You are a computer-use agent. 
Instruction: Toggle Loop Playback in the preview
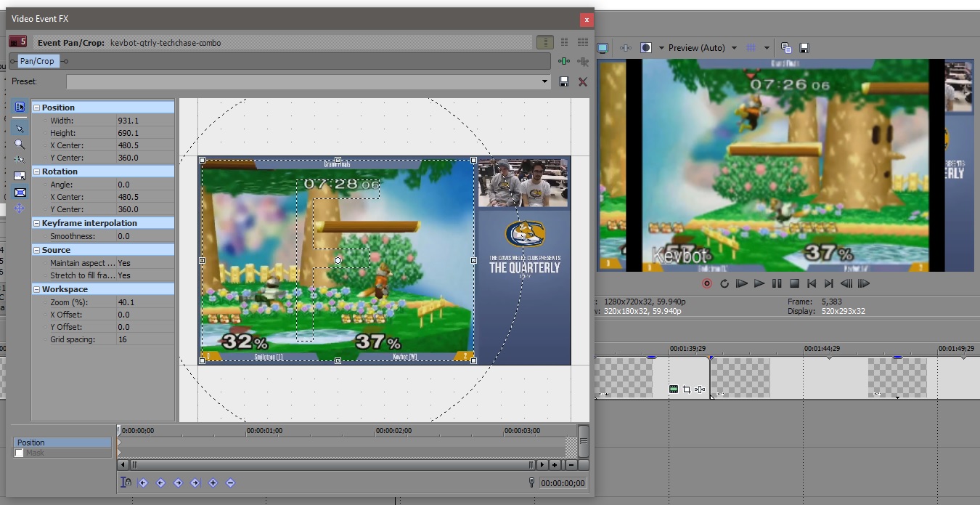(724, 283)
